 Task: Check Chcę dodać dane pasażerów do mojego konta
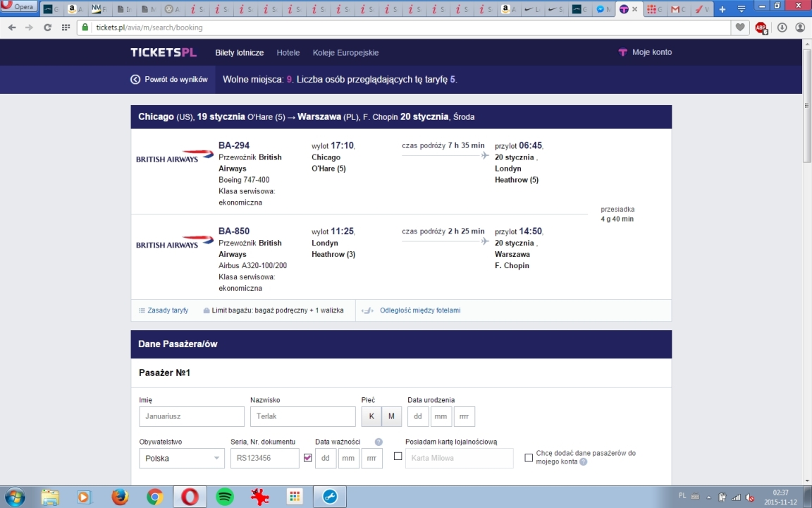[529, 458]
